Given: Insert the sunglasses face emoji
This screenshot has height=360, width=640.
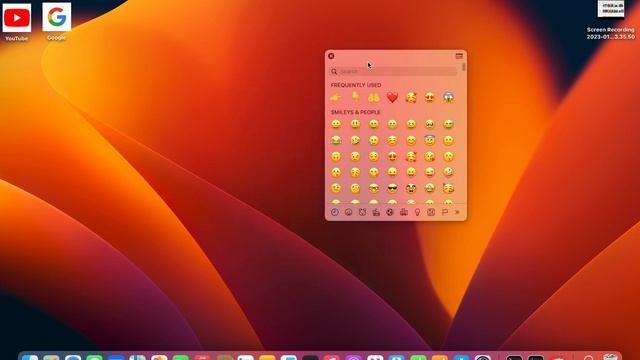Looking at the screenshot, I should click(392, 188).
